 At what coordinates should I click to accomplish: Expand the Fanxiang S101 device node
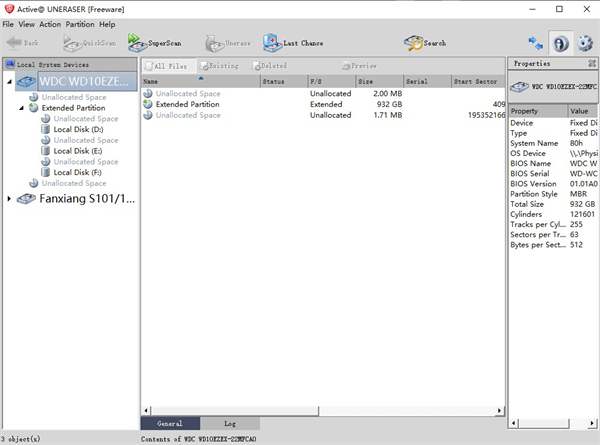point(10,199)
